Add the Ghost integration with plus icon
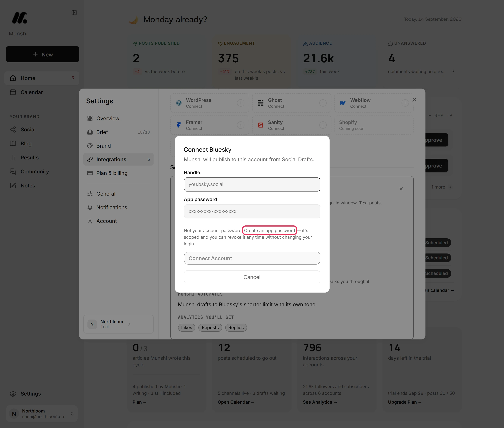 [323, 103]
